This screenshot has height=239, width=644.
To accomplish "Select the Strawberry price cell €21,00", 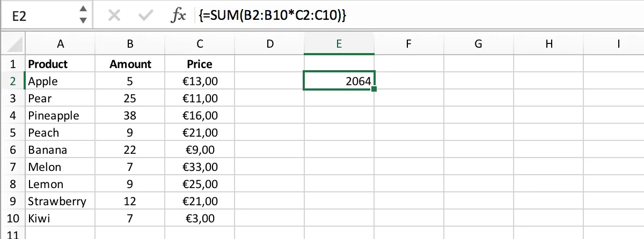I will tap(200, 201).
